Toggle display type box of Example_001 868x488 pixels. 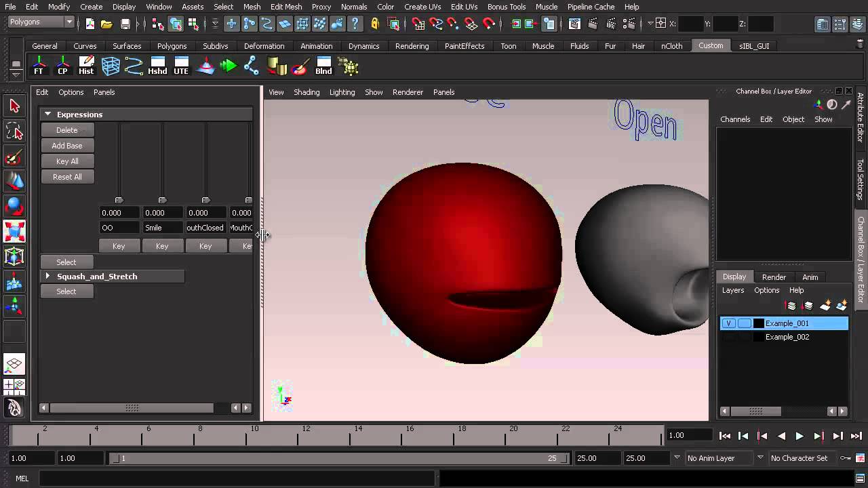pos(745,323)
